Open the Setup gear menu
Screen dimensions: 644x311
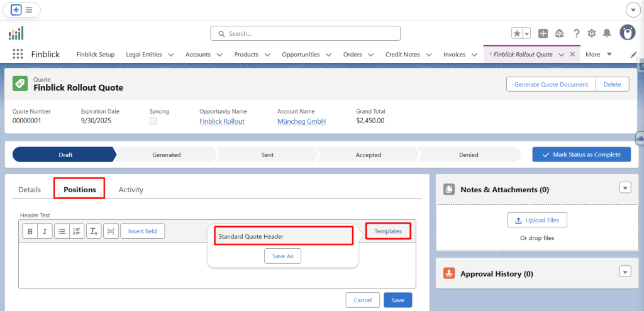(x=591, y=33)
